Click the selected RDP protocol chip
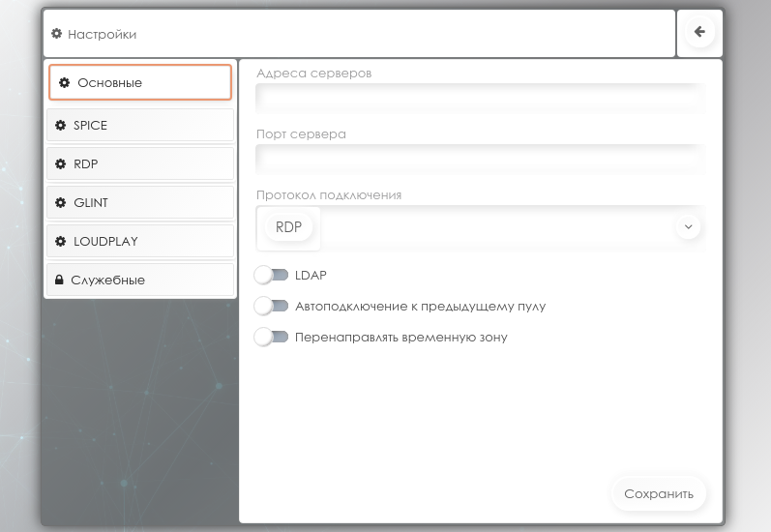The image size is (771, 532). point(288,227)
